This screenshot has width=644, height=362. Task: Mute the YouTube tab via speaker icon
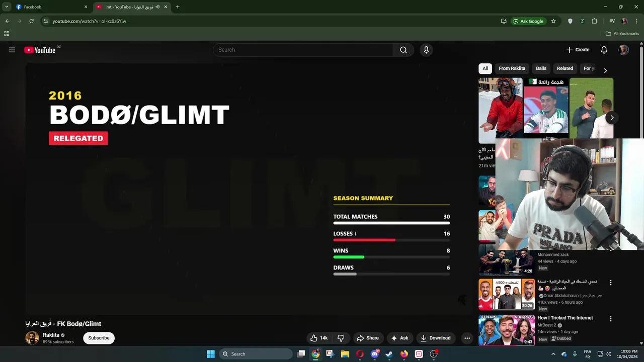pyautogui.click(x=157, y=7)
